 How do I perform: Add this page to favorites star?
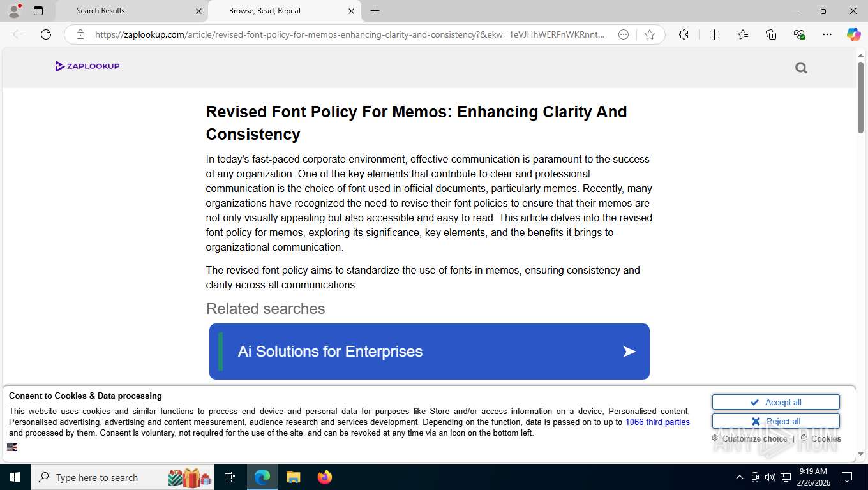[650, 34]
